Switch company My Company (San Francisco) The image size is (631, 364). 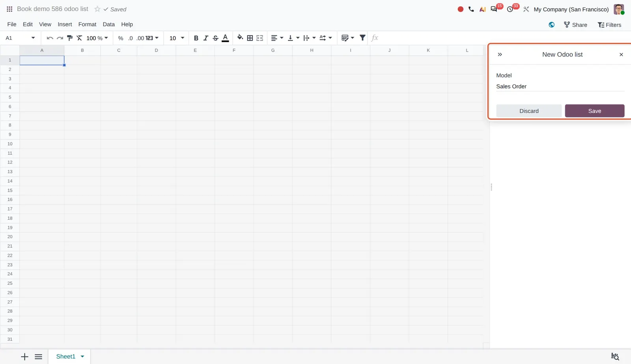[571, 9]
